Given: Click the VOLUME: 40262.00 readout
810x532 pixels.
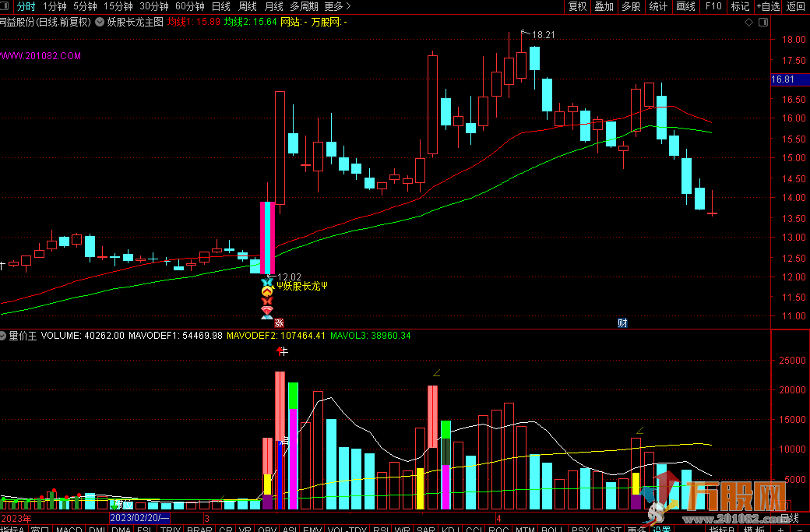Looking at the screenshot, I should (x=83, y=336).
